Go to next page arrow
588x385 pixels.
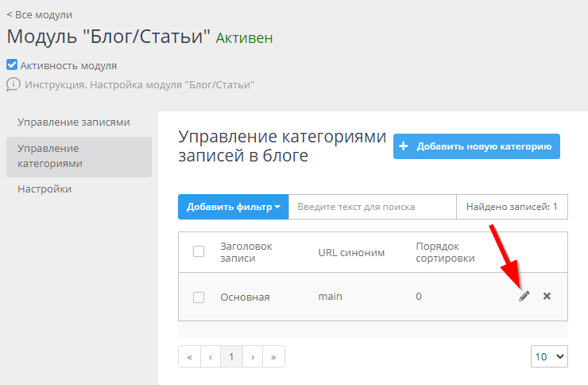click(x=252, y=357)
